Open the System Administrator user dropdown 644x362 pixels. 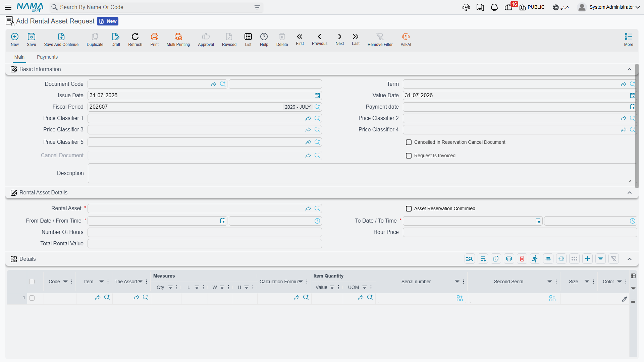608,7
